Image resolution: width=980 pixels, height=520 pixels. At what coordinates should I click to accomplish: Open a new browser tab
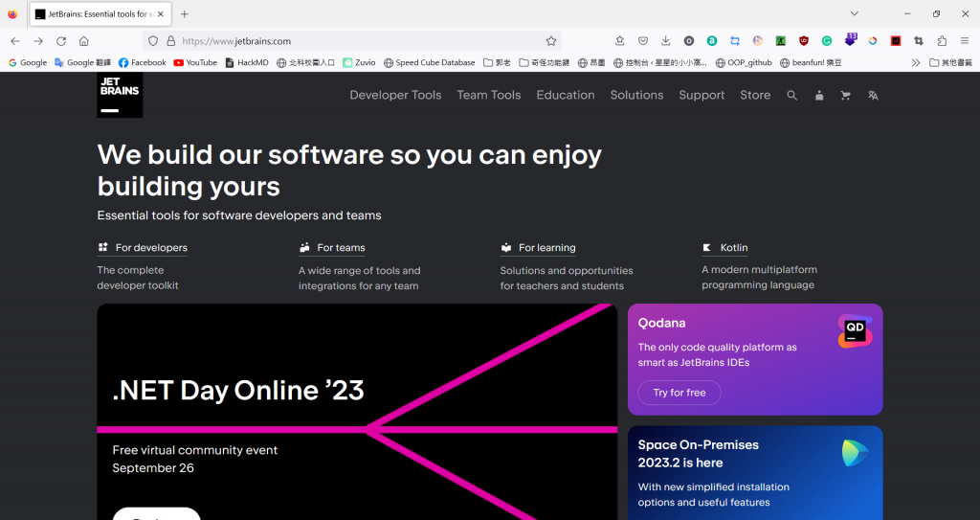185,13
